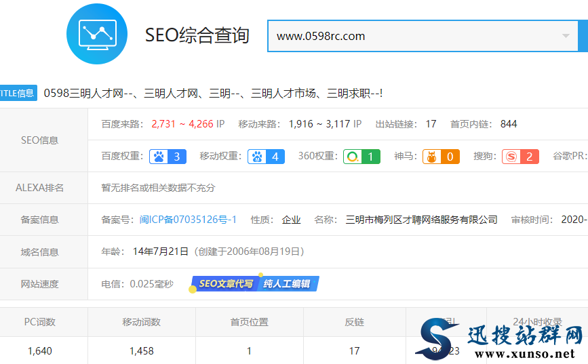Click the 出站链接 value 17
This screenshot has height=364, width=588.
[431, 124]
